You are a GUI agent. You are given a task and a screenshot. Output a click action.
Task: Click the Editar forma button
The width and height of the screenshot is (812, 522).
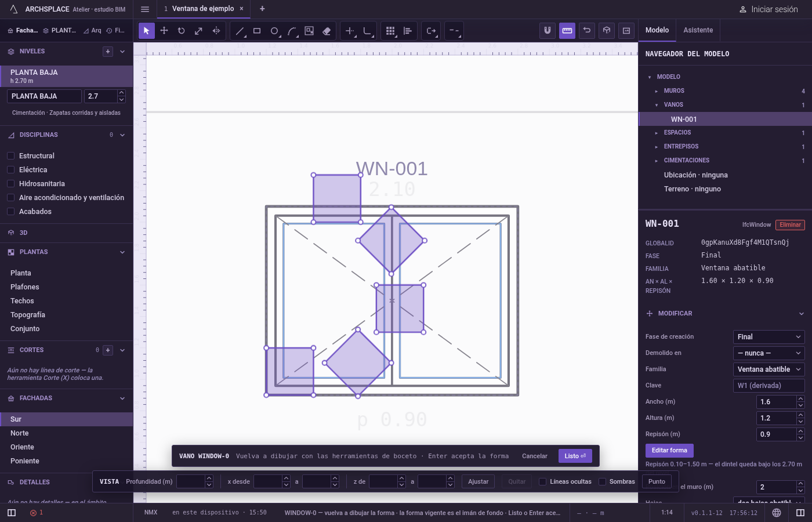669,450
